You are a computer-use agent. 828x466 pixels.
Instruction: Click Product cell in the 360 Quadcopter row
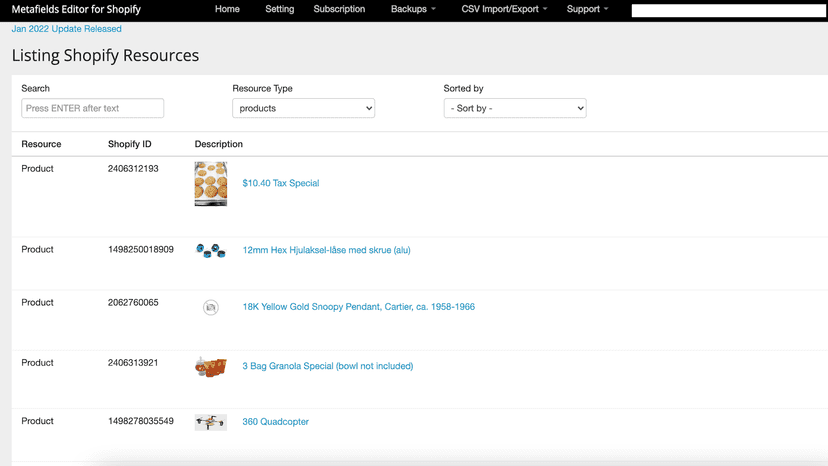37,421
